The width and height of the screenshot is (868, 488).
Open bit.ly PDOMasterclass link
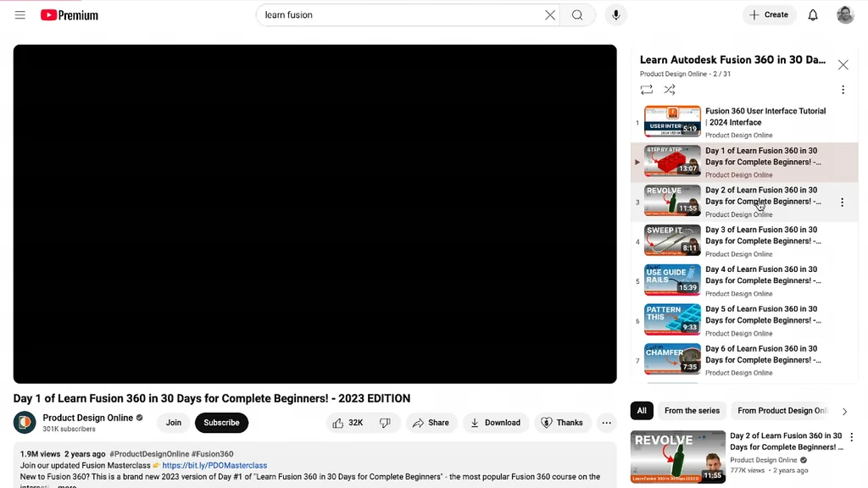click(x=214, y=465)
